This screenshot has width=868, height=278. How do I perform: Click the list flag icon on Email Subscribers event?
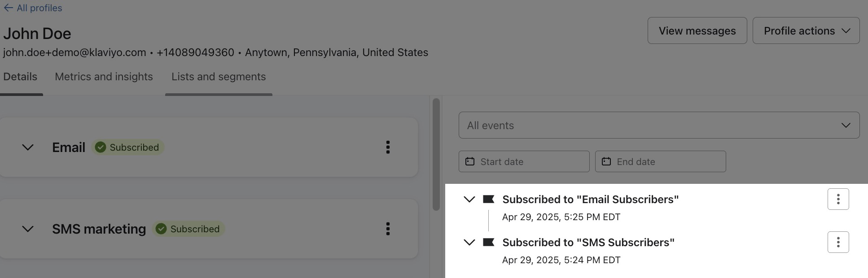(x=489, y=199)
